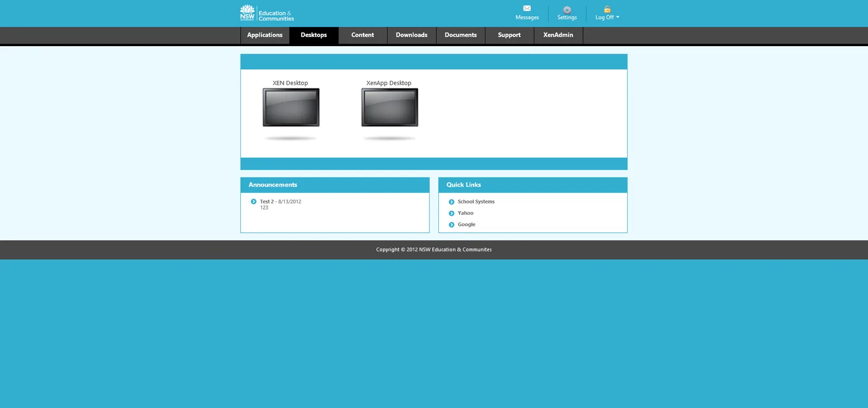Image resolution: width=868 pixels, height=408 pixels.
Task: Click the Copyright 2012 footer text
Action: click(434, 250)
